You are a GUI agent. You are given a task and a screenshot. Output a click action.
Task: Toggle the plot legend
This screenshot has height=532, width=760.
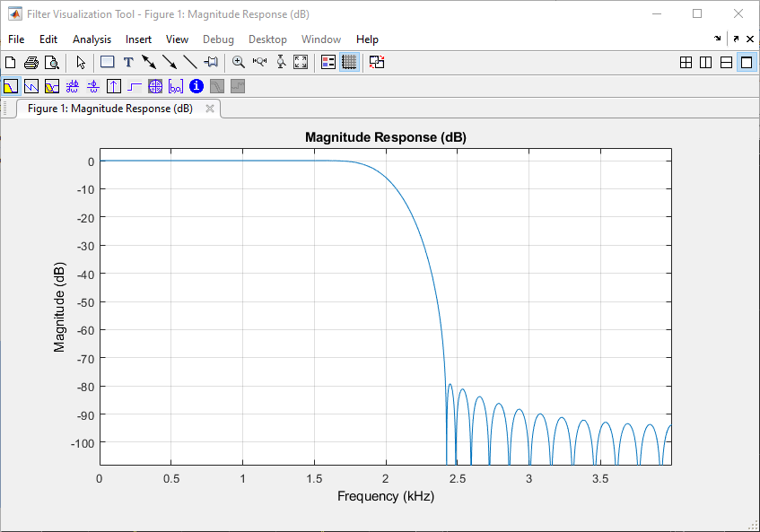point(328,62)
